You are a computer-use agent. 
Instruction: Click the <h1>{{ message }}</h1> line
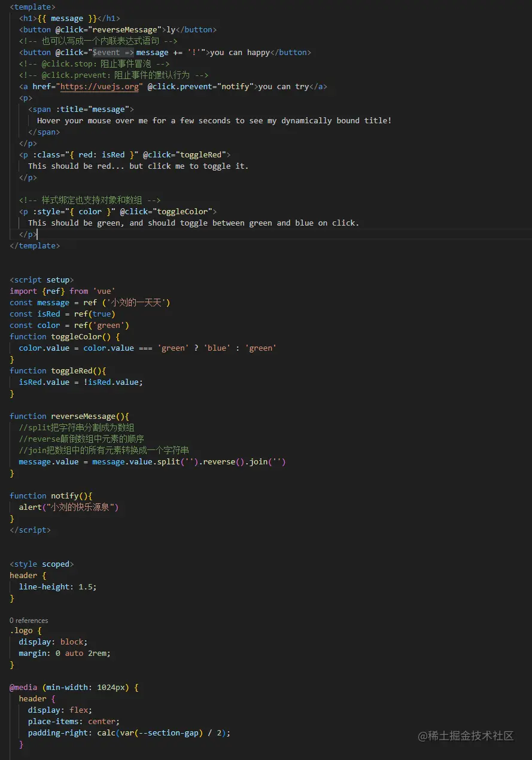pyautogui.click(x=69, y=18)
